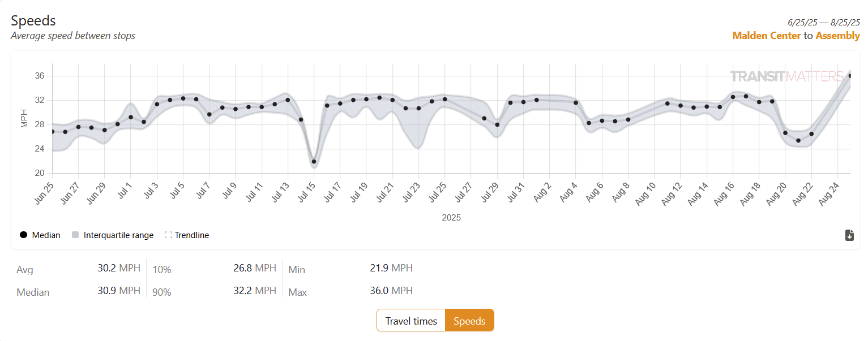Toggle the Median legend dot
Image resolution: width=868 pixels, height=341 pixels.
click(23, 235)
